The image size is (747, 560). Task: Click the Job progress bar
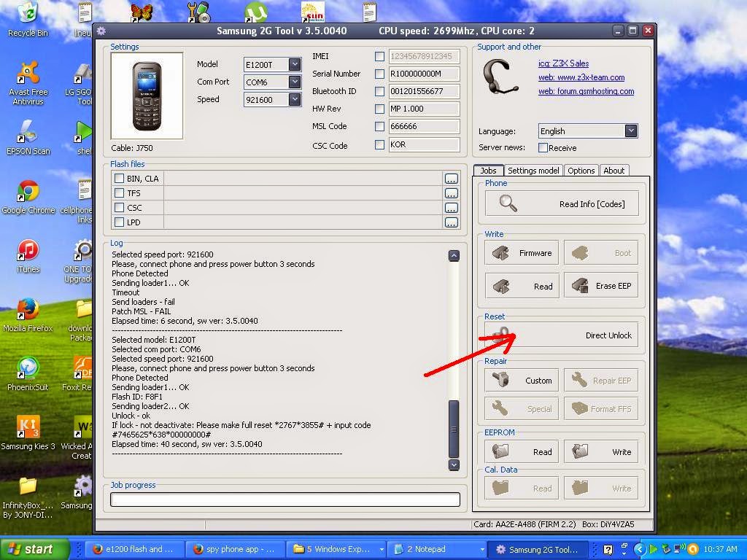[285, 499]
